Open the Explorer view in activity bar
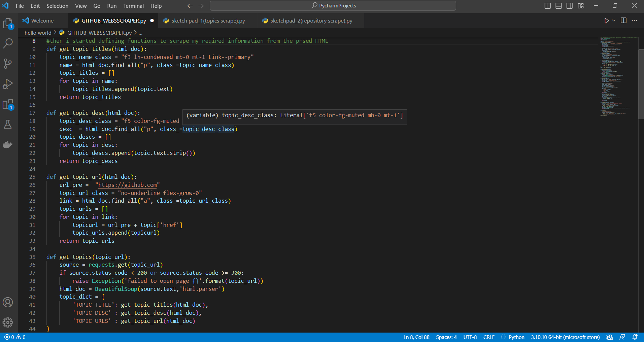This screenshot has width=644, height=342. coord(8,23)
